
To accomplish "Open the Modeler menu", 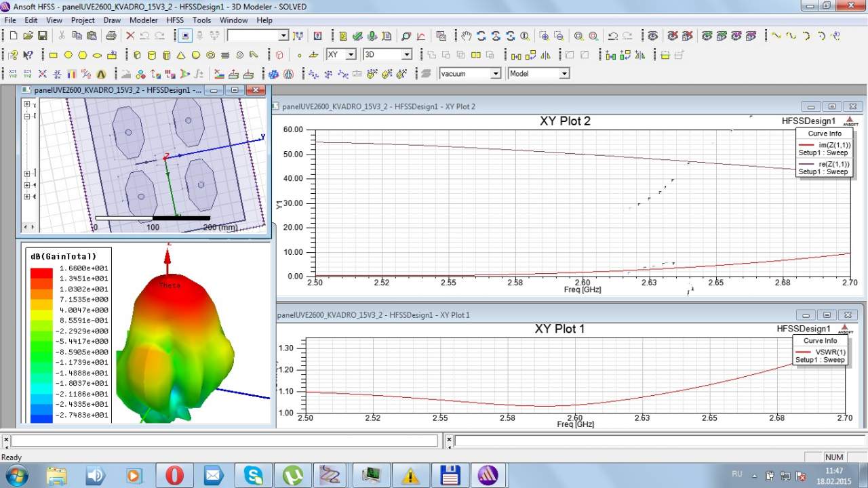I will coord(143,20).
